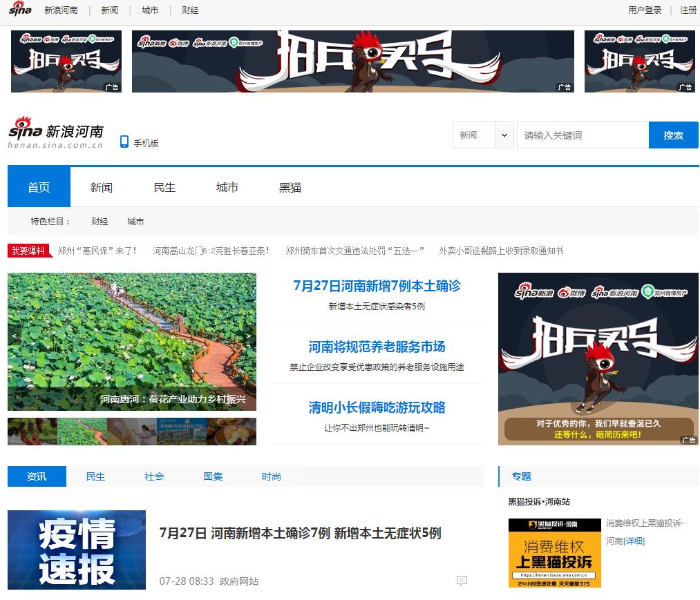
Task: Select the first slideshow thumbnail
Action: pos(32,432)
